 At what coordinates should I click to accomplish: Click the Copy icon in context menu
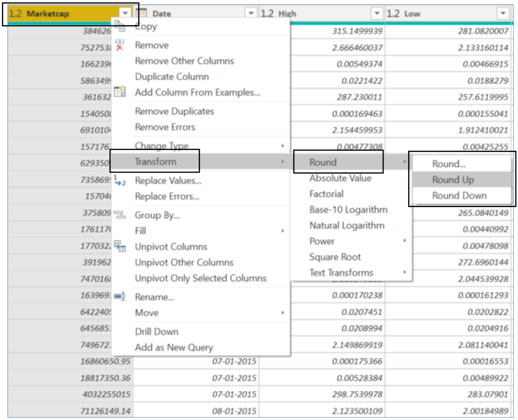tap(119, 25)
